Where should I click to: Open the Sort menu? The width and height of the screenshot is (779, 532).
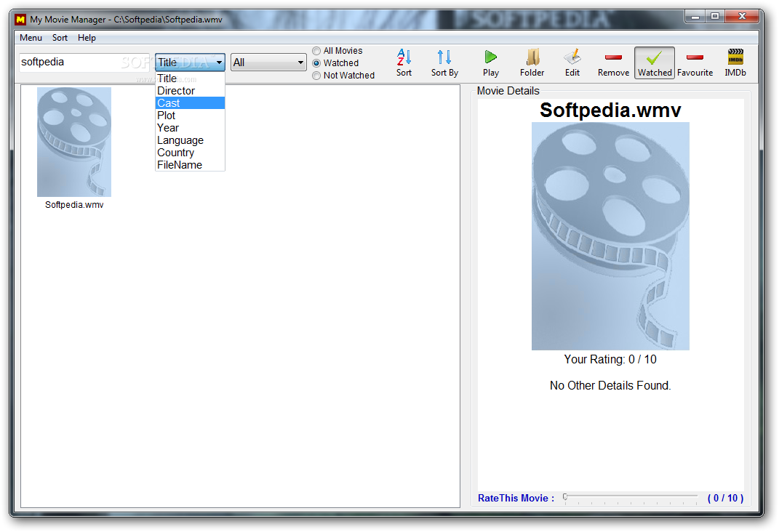click(x=60, y=38)
